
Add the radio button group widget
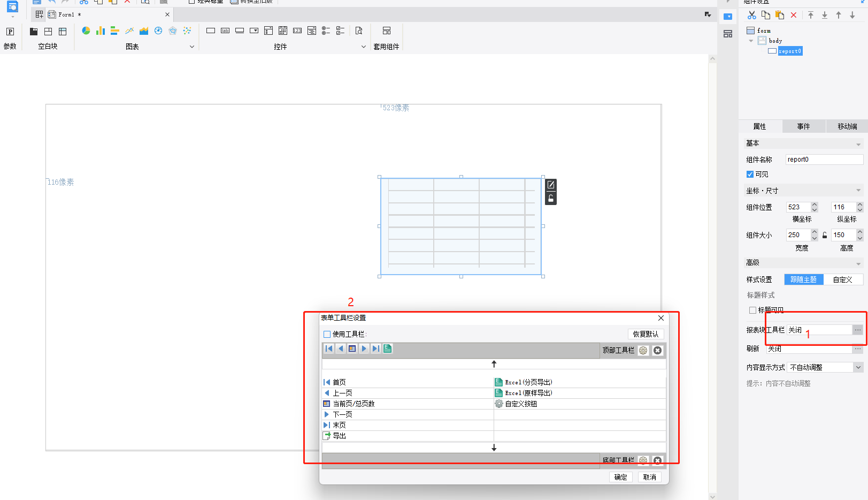coord(326,31)
